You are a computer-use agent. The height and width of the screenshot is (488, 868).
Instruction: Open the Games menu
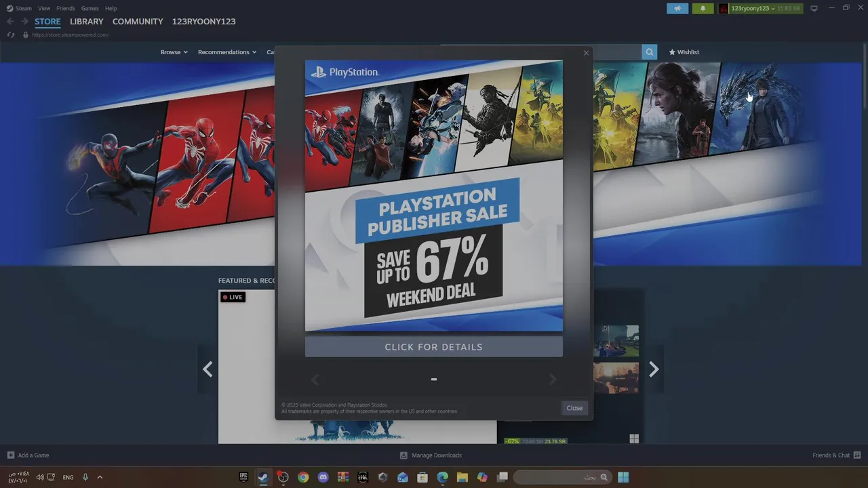[x=90, y=8]
